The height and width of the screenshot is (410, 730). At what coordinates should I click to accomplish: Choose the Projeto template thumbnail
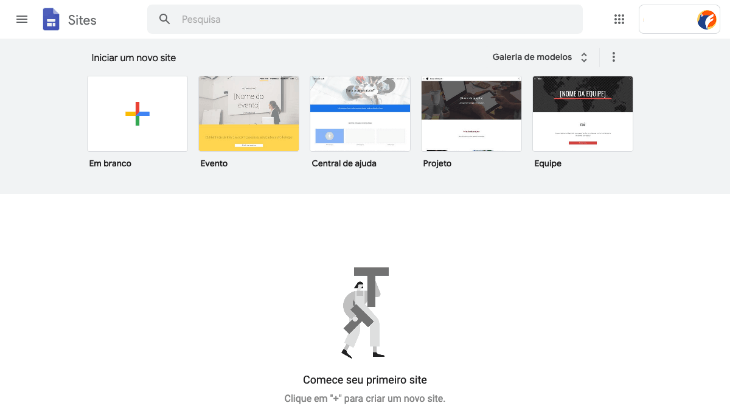click(x=471, y=114)
